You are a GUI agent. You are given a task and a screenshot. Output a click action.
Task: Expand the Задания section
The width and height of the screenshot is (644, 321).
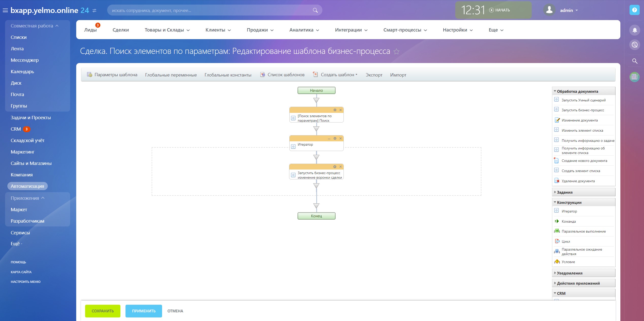click(x=564, y=192)
